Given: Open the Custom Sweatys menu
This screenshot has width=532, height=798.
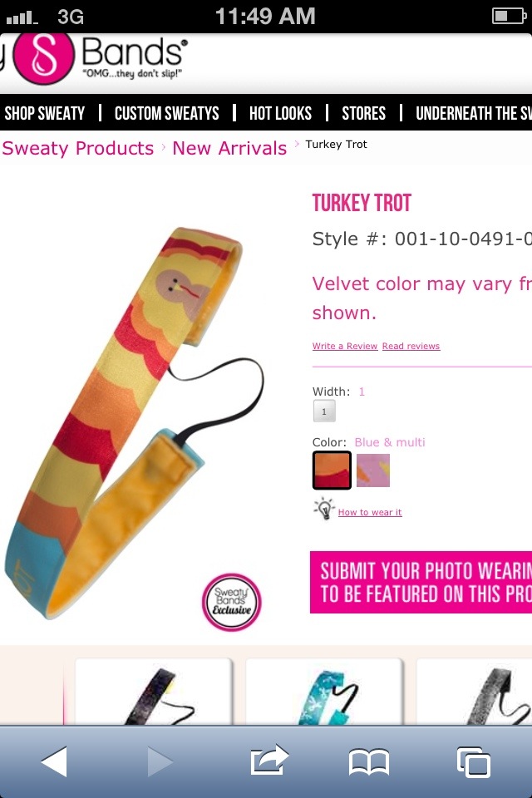Looking at the screenshot, I should (x=166, y=113).
